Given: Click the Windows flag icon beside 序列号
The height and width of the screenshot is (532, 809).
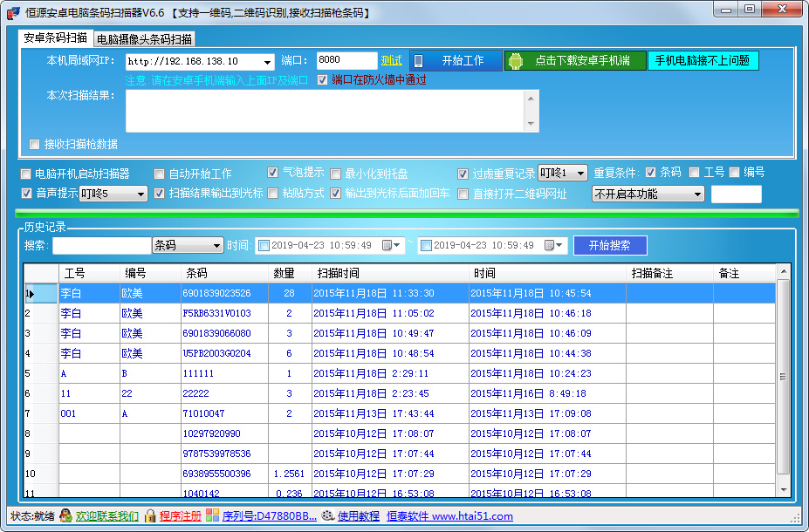Looking at the screenshot, I should pos(212,515).
